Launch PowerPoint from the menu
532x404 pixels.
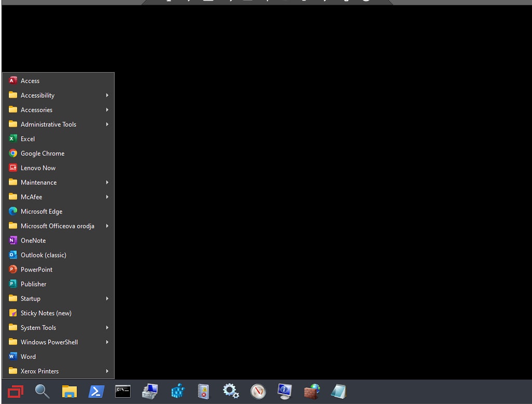point(58,270)
